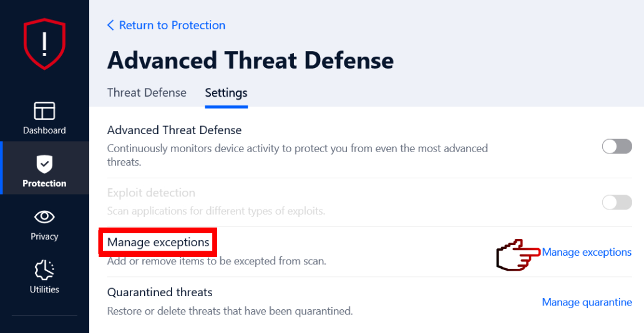The width and height of the screenshot is (644, 333).
Task: Toggle the Exploit detection switch
Action: click(617, 202)
